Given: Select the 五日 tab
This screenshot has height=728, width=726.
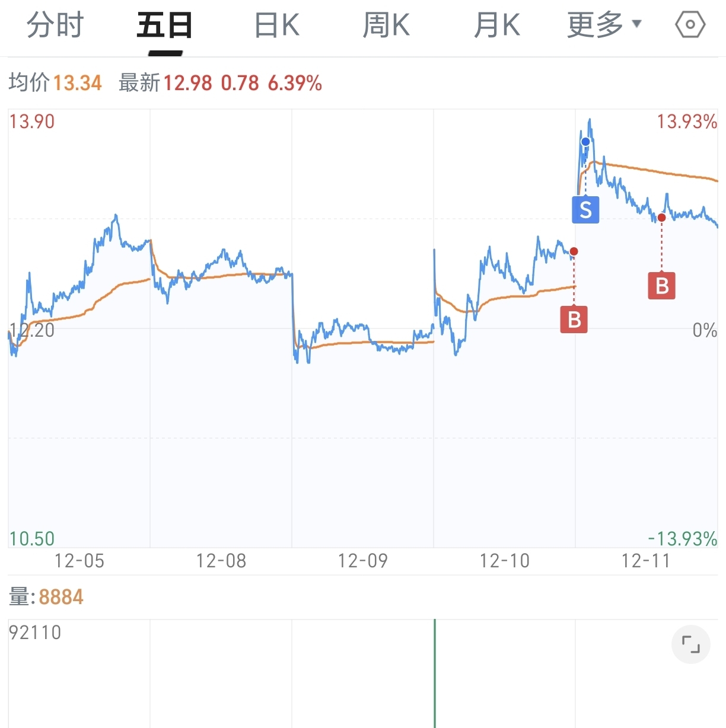Looking at the screenshot, I should coord(165,25).
